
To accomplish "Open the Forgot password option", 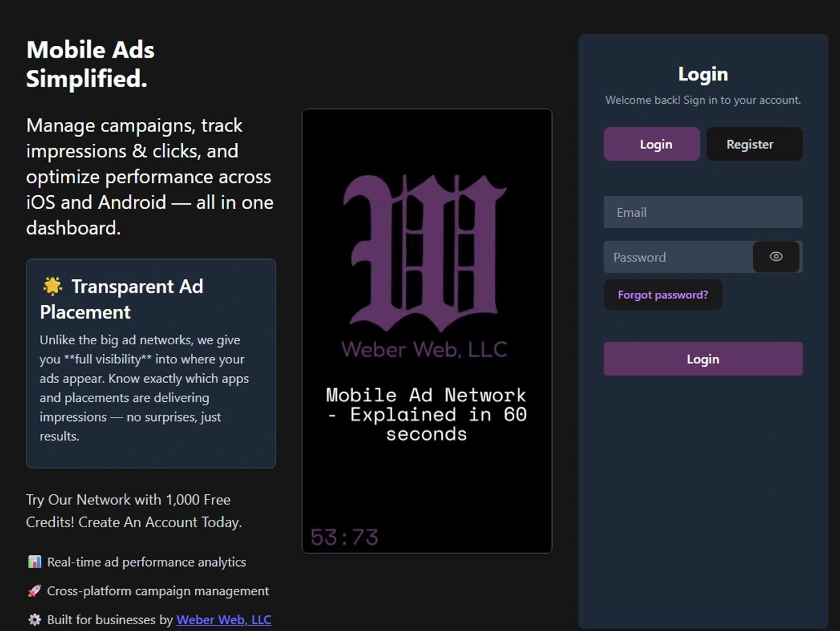I will point(663,294).
